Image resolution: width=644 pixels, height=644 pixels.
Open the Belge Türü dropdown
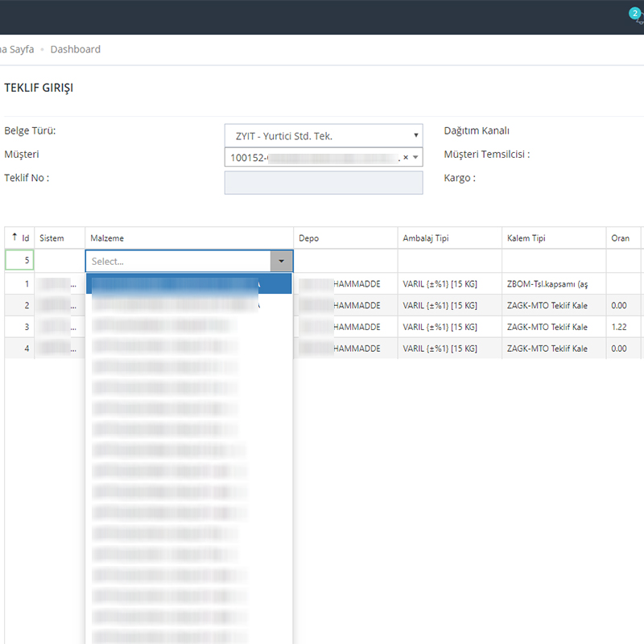(x=324, y=135)
